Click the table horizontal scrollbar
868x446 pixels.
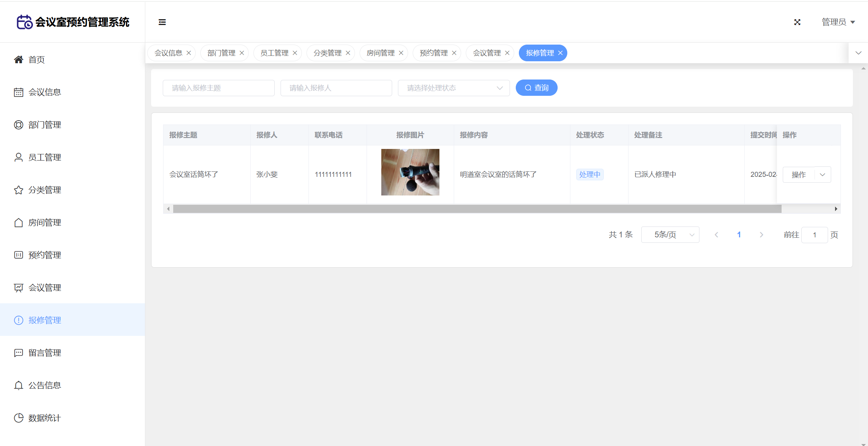point(477,209)
